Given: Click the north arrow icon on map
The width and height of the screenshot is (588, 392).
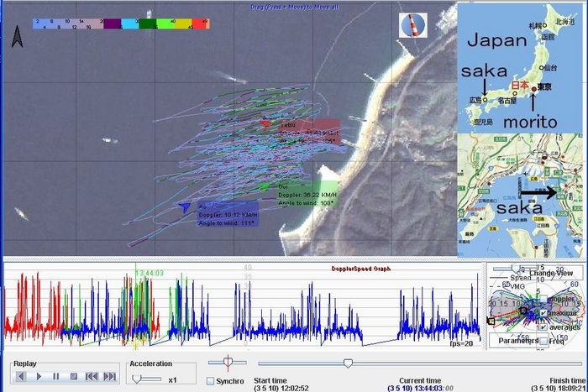Looking at the screenshot, I should (17, 36).
